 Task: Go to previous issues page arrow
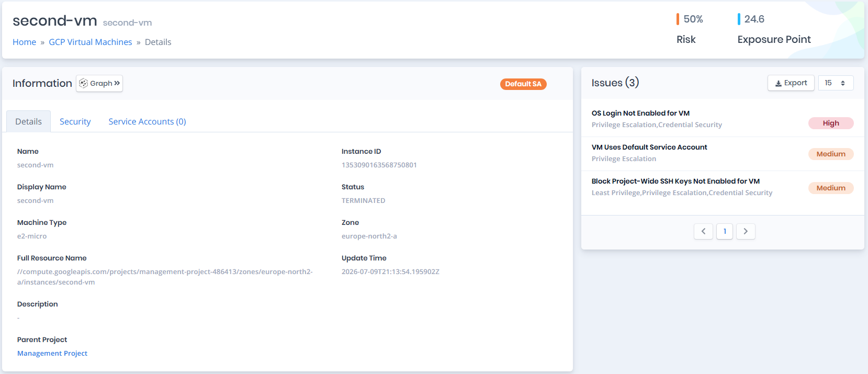coord(703,231)
